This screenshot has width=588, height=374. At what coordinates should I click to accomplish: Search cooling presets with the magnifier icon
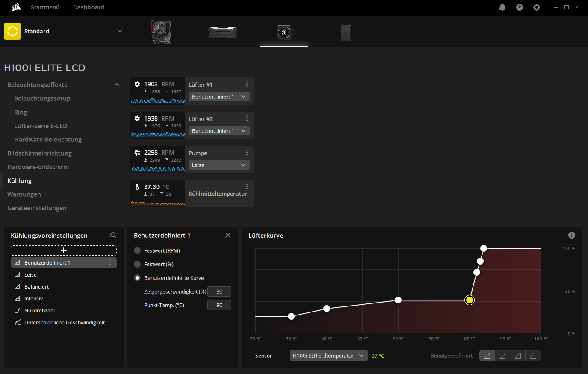(x=113, y=235)
